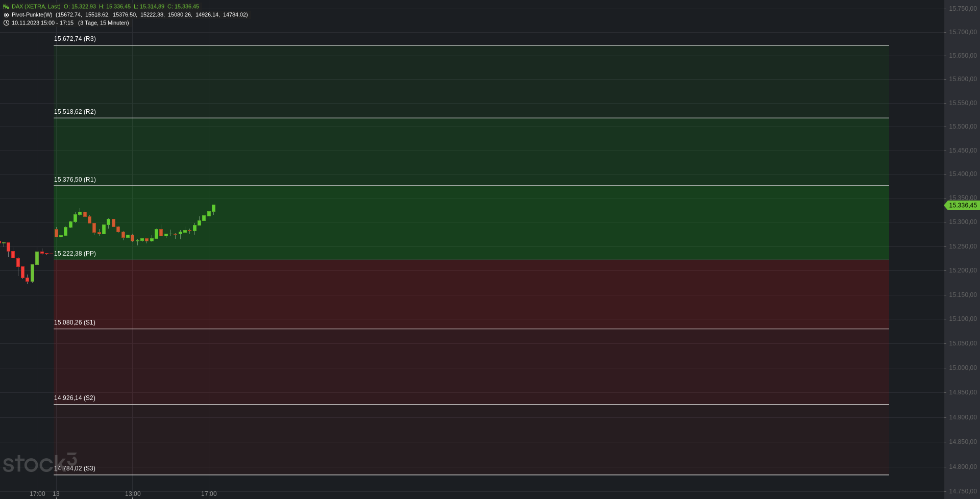This screenshot has height=499, width=980.
Task: Select the 15.080,26 (S1) support label
Action: (75, 322)
